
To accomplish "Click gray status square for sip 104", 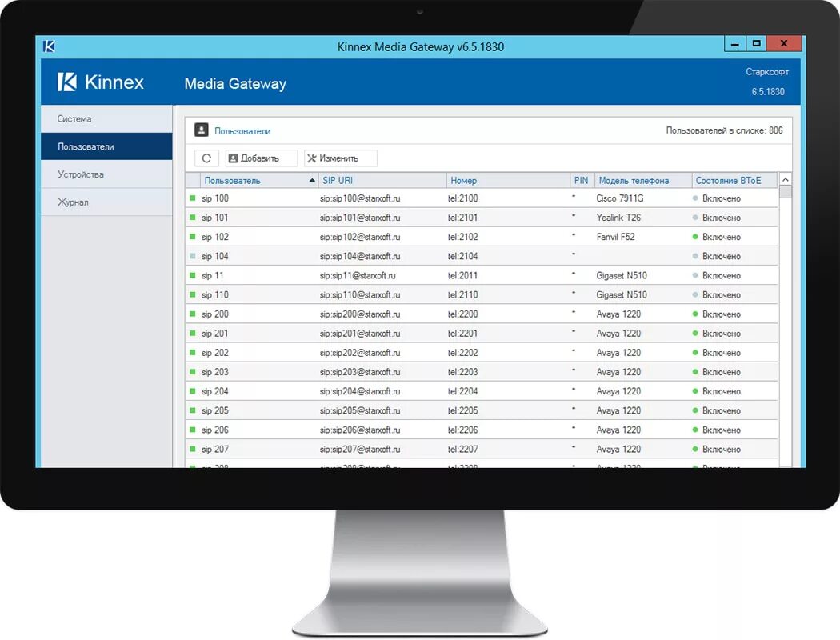I will 193,256.
